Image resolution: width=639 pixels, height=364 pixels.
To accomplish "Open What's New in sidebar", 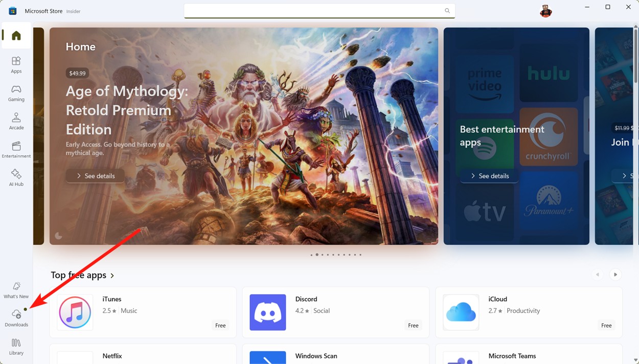I will (x=16, y=290).
